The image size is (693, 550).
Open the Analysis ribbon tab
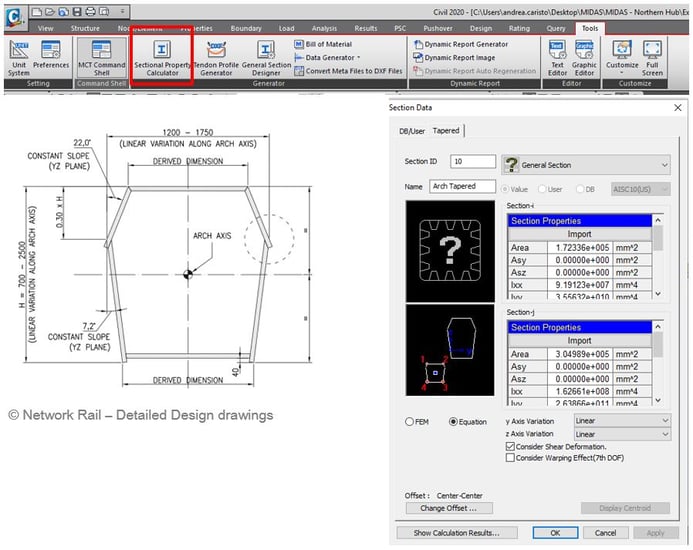[x=324, y=28]
